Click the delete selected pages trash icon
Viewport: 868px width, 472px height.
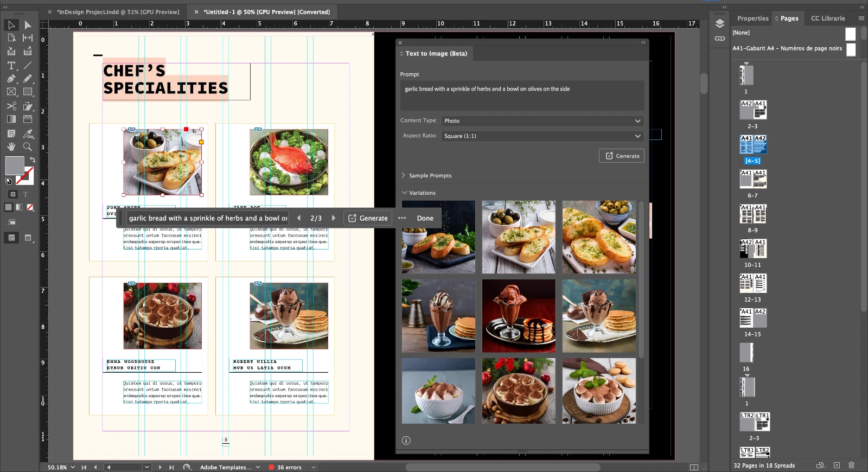[851, 465]
